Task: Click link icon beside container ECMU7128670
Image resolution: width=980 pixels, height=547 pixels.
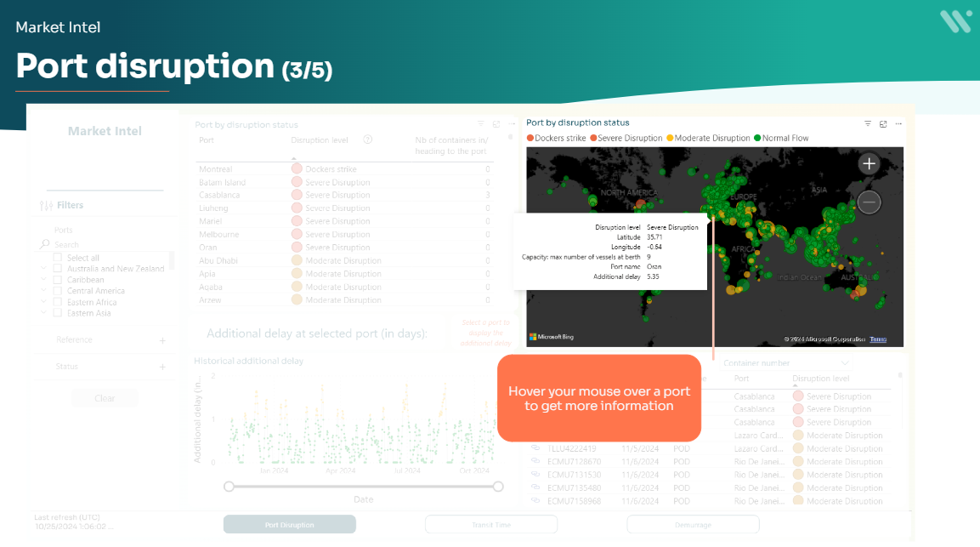Action: [x=535, y=462]
